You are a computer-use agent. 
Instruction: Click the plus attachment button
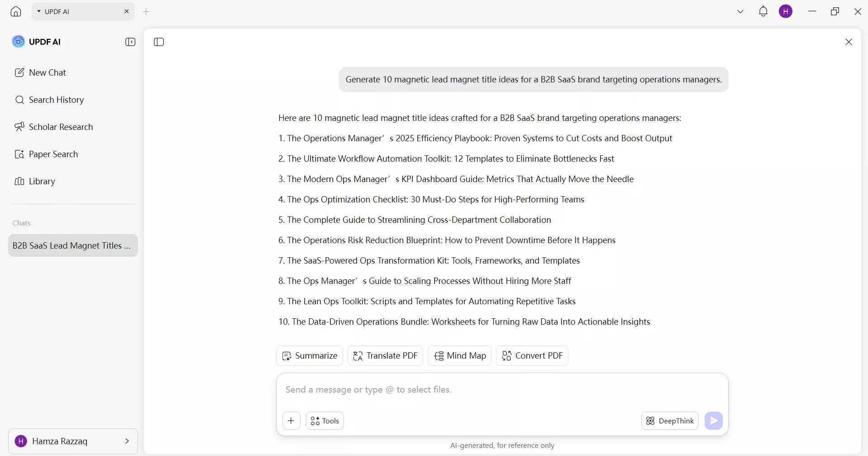291,421
